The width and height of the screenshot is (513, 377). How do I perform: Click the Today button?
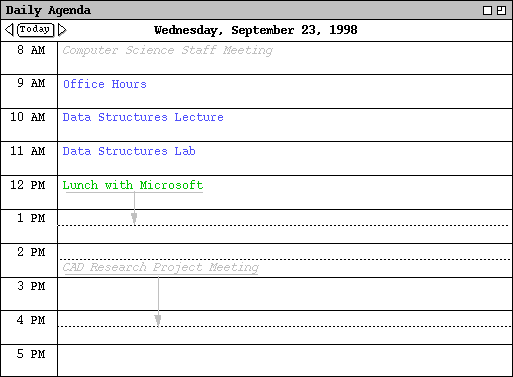(36, 30)
